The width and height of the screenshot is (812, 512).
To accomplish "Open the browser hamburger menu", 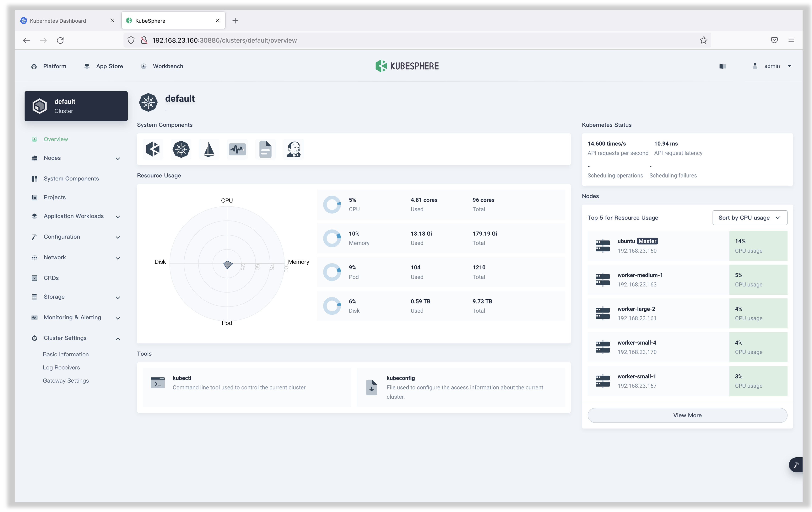I will (791, 40).
